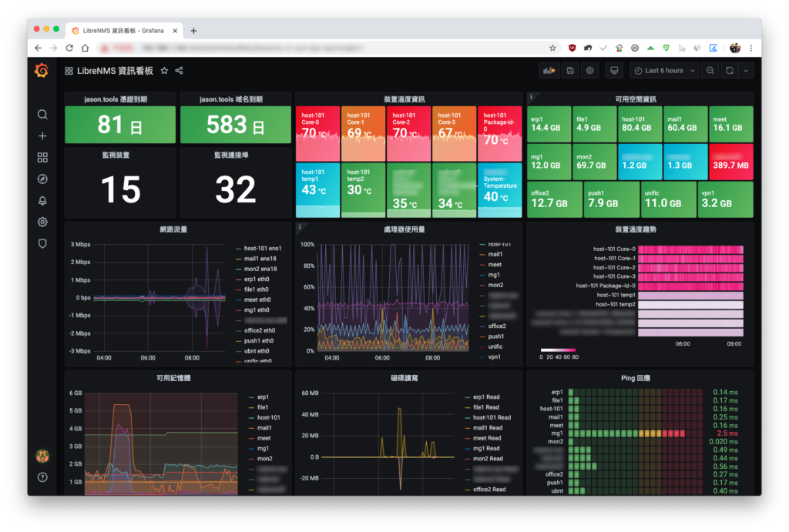This screenshot has height=532, width=789.
Task: Click mail1 ens18 legend color line
Action: coord(239,259)
